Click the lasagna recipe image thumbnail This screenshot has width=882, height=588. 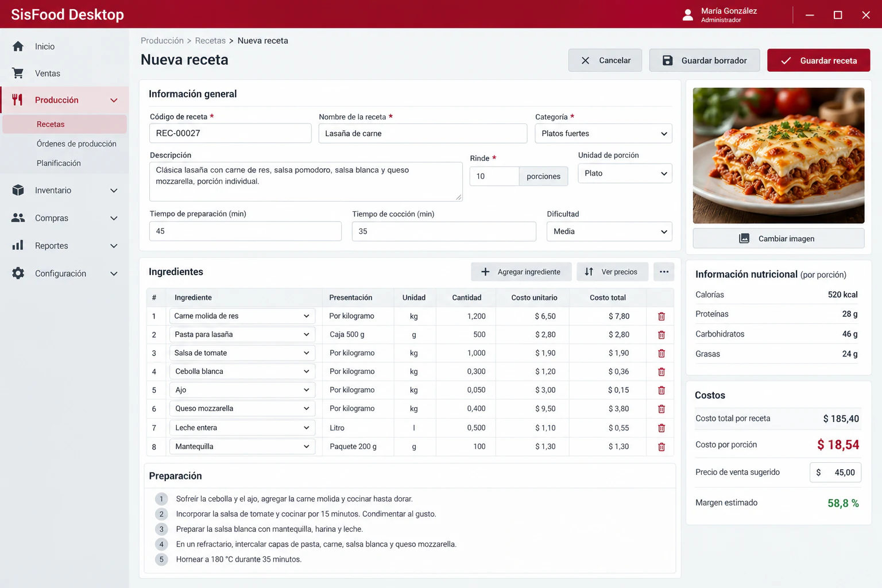click(779, 156)
